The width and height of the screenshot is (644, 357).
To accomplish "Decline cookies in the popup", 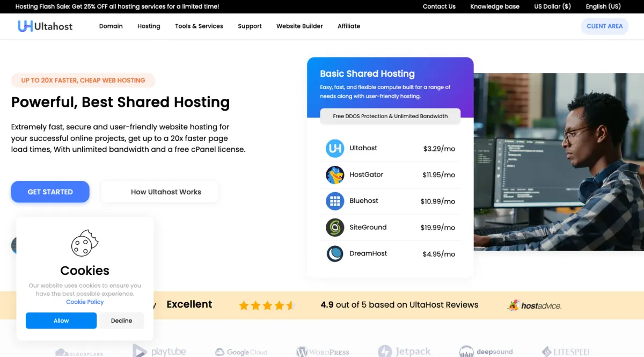I will click(x=122, y=320).
